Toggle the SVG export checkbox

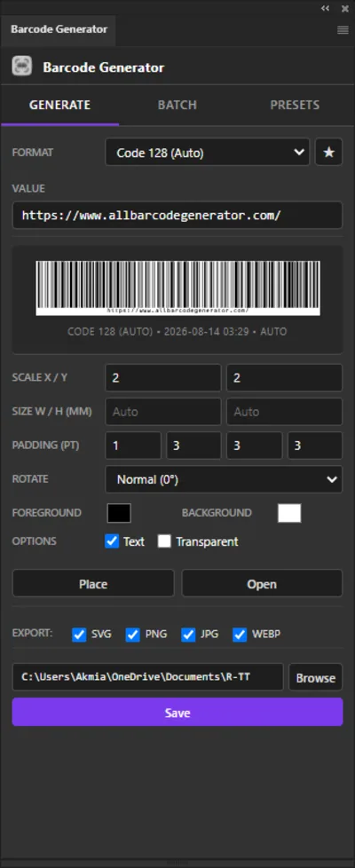[79, 635]
